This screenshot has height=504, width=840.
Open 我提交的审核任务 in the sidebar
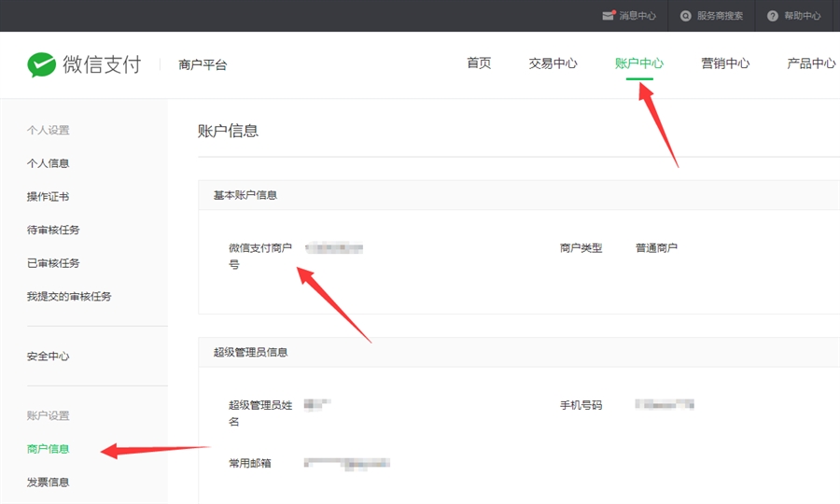tap(69, 297)
